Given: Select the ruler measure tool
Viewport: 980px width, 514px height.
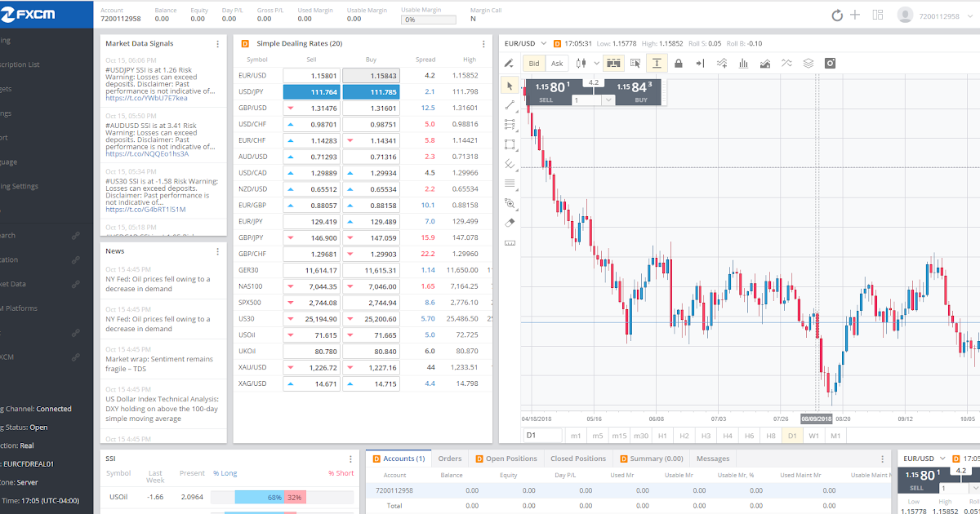Looking at the screenshot, I should (510, 242).
